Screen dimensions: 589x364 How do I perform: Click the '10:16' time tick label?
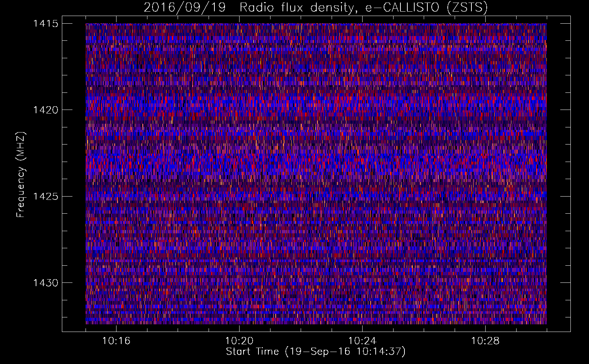tap(116, 341)
